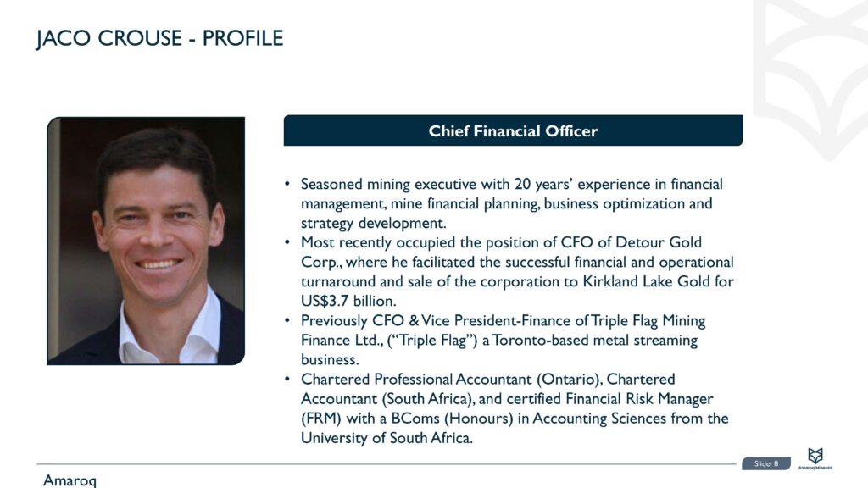Image resolution: width=868 pixels, height=488 pixels.
Task: Click the Amaroq footer text
Action: [70, 480]
